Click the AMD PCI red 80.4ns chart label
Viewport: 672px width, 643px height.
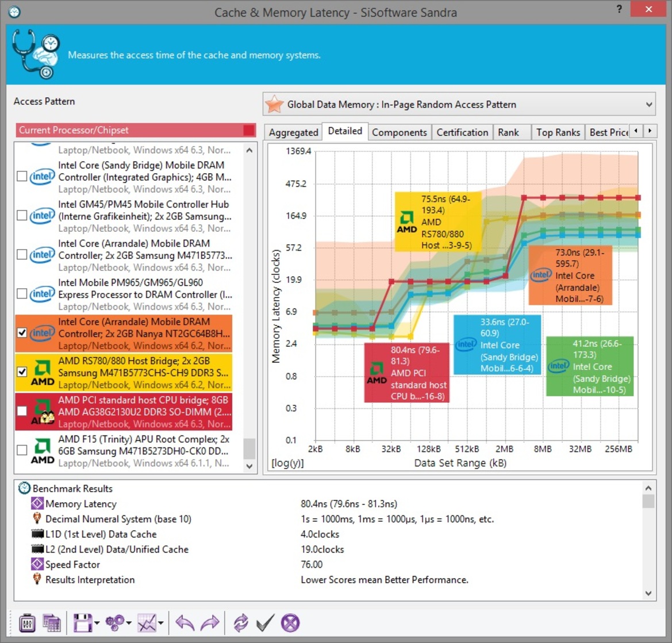406,373
